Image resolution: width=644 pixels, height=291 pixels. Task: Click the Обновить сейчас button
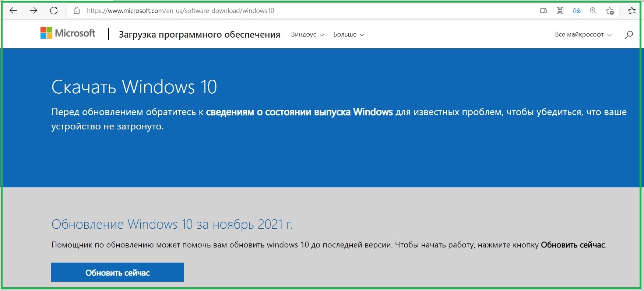(x=117, y=272)
